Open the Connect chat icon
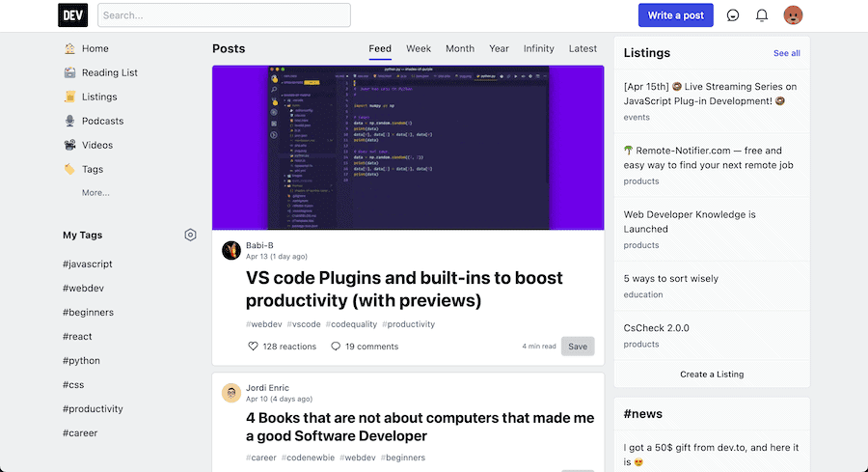 point(733,15)
